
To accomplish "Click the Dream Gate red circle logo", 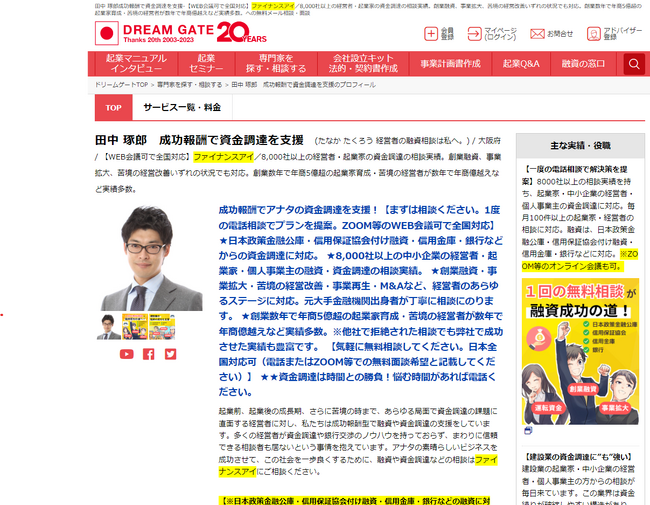I will [107, 33].
